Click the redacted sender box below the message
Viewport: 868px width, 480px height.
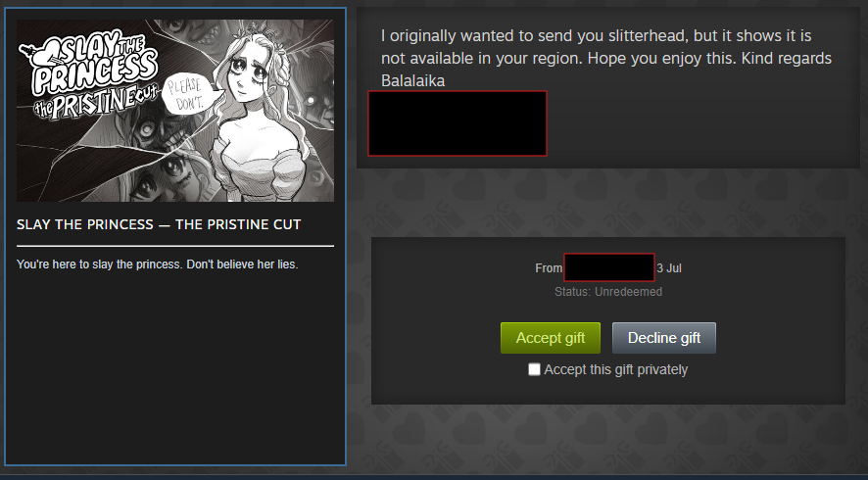click(458, 123)
